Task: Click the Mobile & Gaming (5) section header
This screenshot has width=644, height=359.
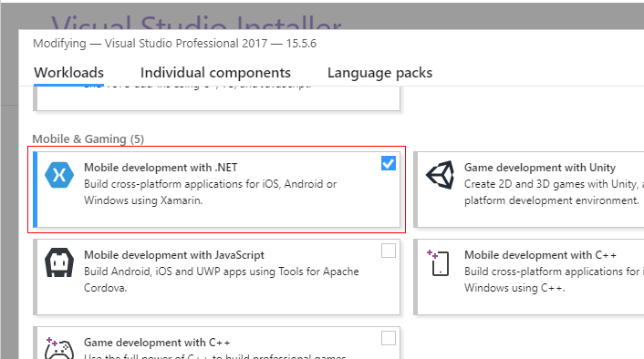Action: point(88,139)
